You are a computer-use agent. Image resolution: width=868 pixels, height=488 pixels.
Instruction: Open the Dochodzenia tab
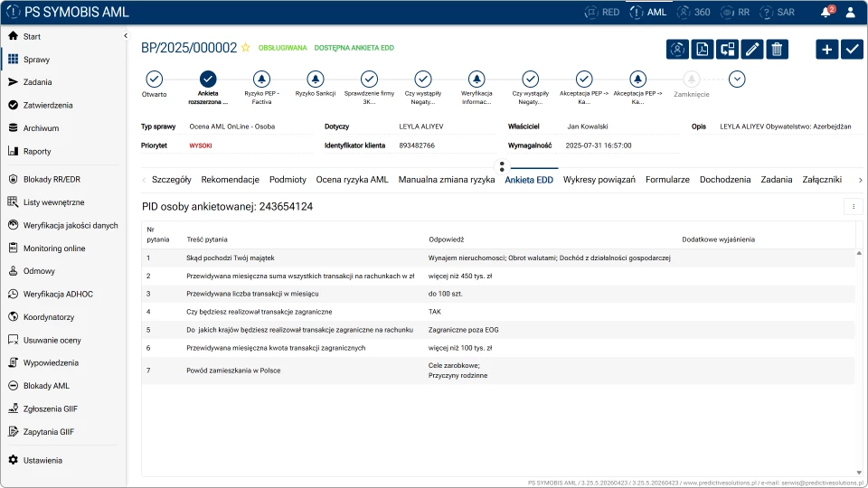724,179
